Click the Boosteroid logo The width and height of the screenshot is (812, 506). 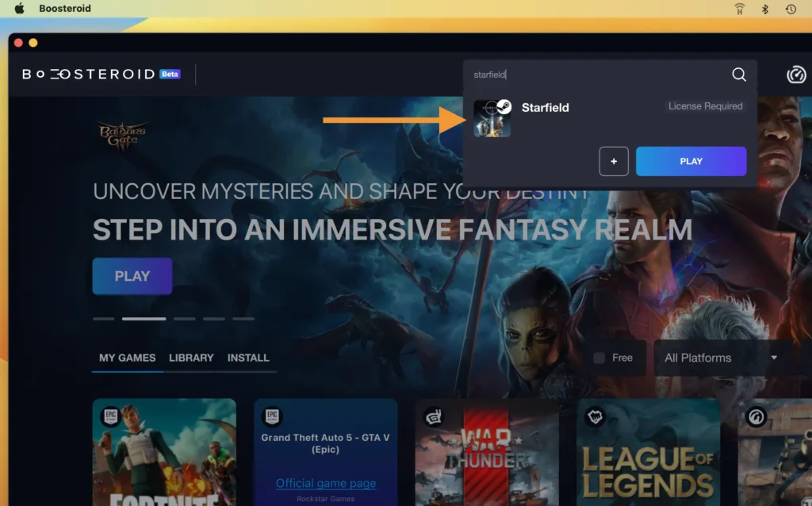[x=89, y=74]
